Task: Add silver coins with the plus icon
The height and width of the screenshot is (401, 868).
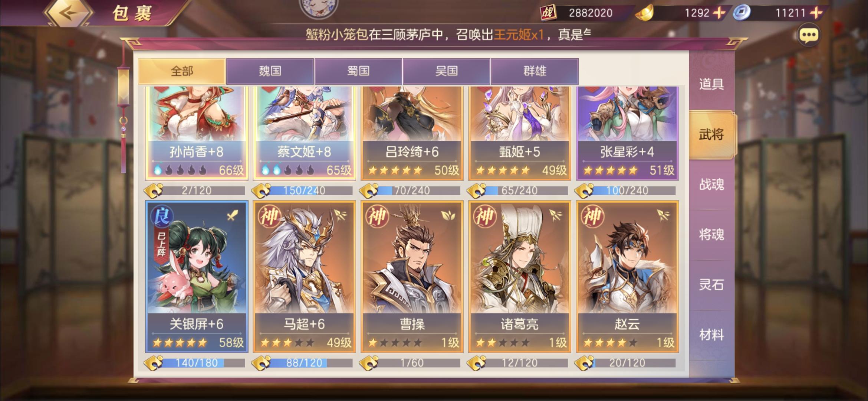Action: click(816, 13)
